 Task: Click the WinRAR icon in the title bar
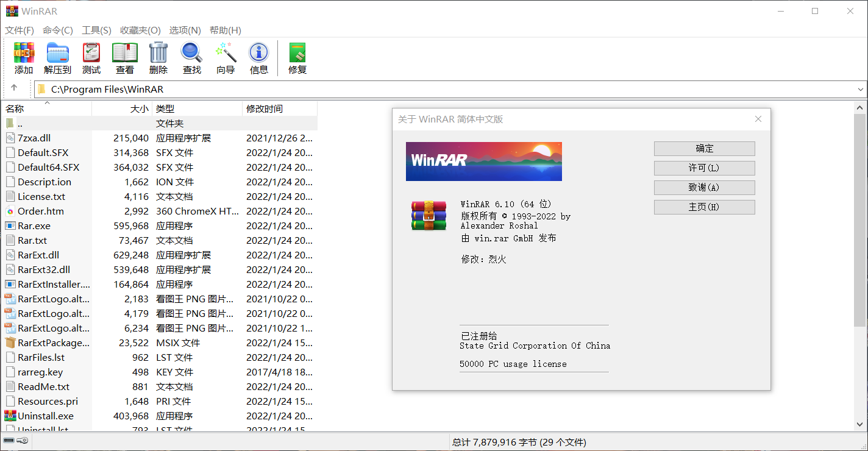coord(12,11)
